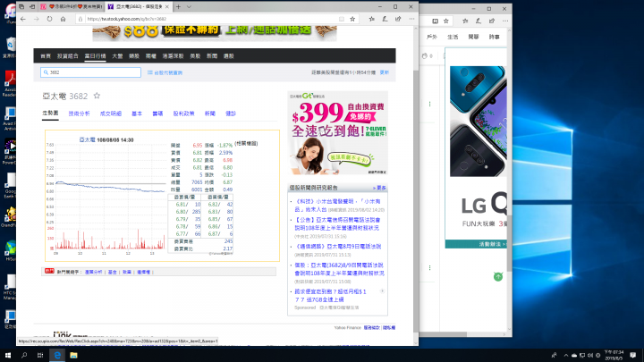The image size is (644, 362).
Task: Open the 亞太電8月9日電話法說 headline
Action: click(338, 247)
